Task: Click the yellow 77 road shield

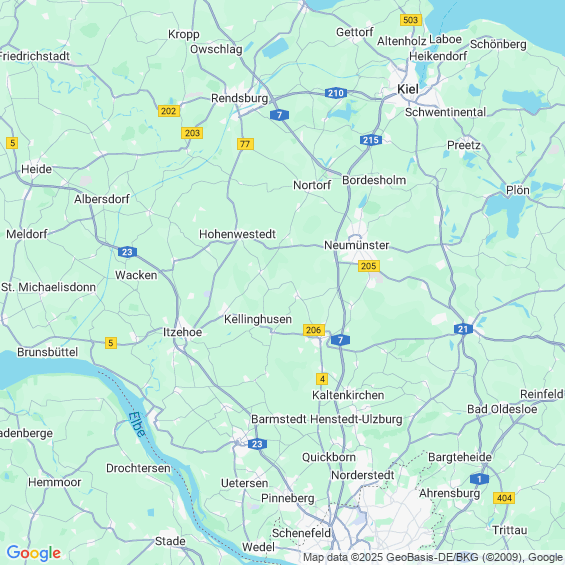Action: pyautogui.click(x=245, y=144)
